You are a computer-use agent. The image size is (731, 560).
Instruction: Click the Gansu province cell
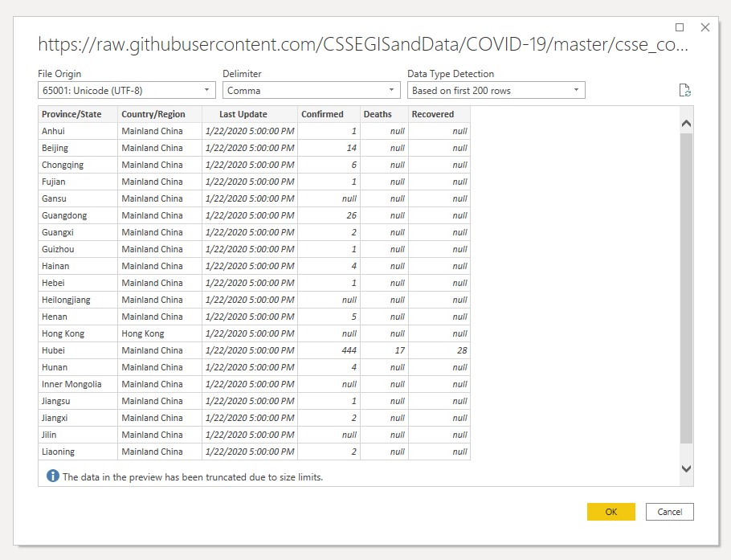click(78, 198)
